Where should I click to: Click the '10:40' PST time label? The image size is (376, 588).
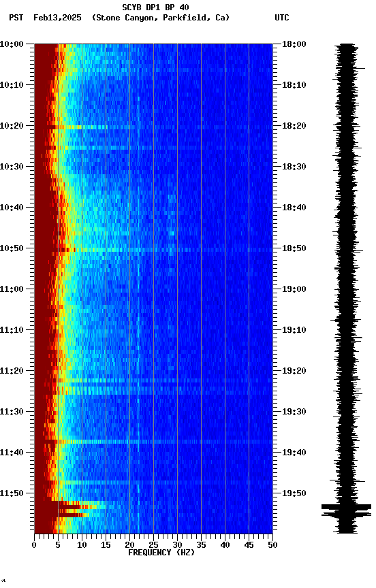coord(12,208)
